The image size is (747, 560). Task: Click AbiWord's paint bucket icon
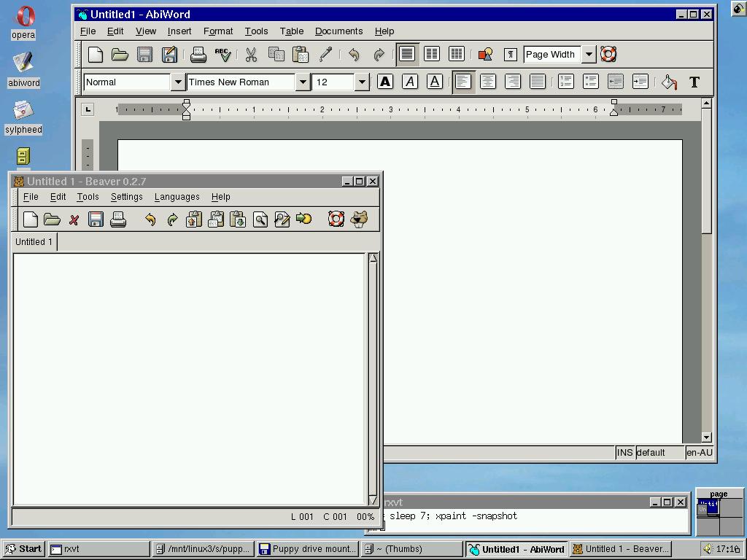click(x=670, y=82)
